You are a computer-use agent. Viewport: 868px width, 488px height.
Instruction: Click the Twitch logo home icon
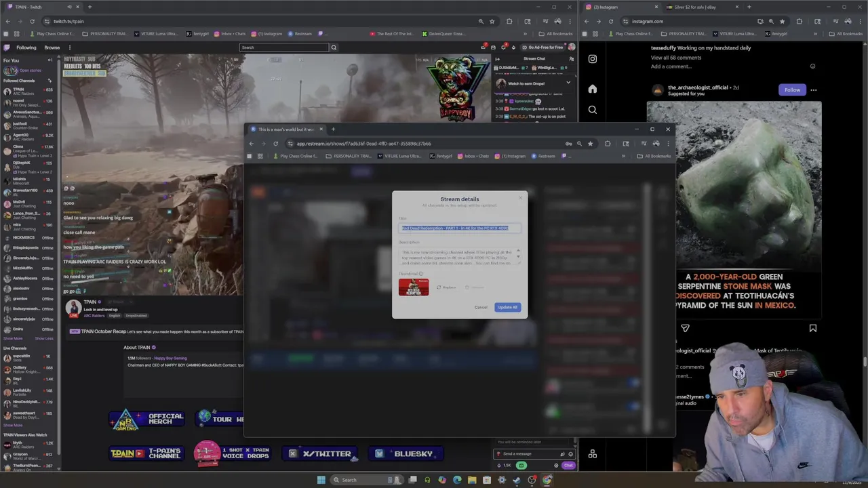point(6,47)
